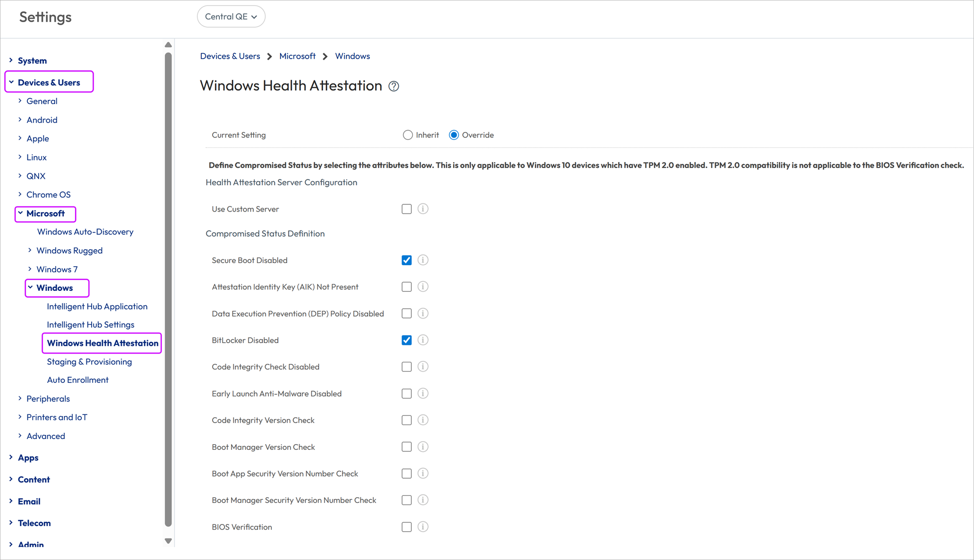The image size is (974, 560).
Task: Expand the QNX subsection
Action: point(20,176)
